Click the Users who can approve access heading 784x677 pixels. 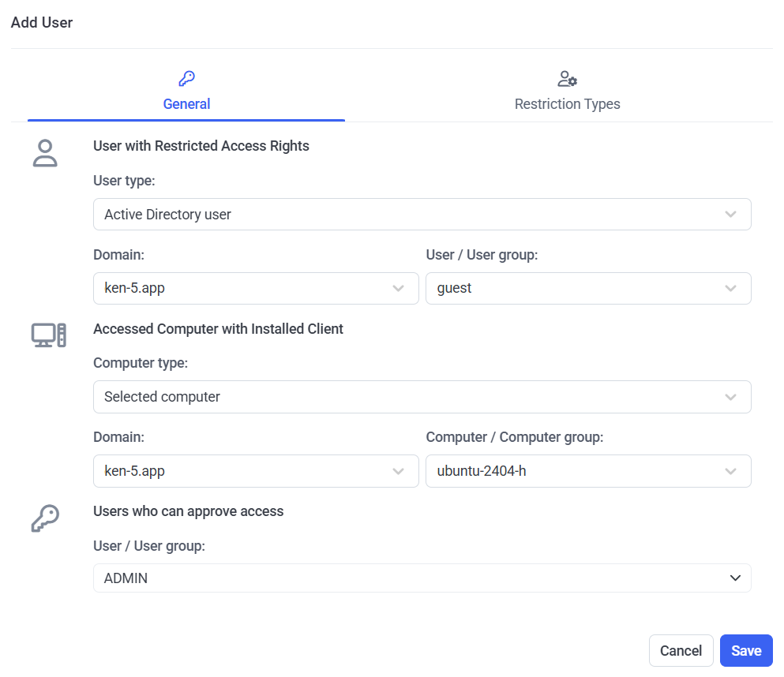188,511
